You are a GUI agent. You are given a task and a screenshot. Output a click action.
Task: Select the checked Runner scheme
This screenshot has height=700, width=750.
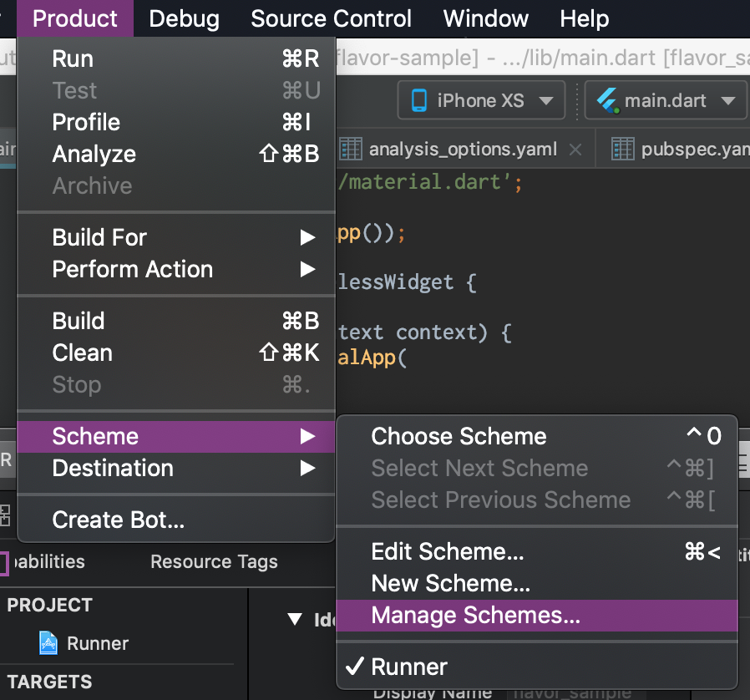coord(409,667)
